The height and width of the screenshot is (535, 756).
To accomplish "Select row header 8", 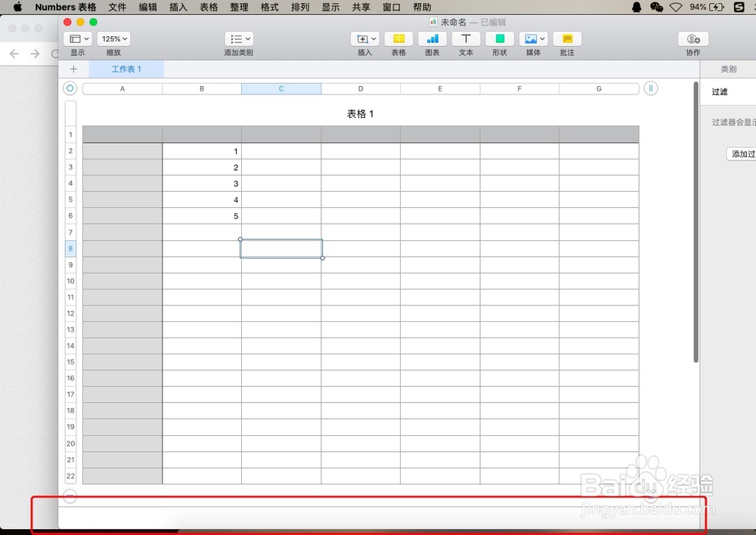I will pos(70,249).
